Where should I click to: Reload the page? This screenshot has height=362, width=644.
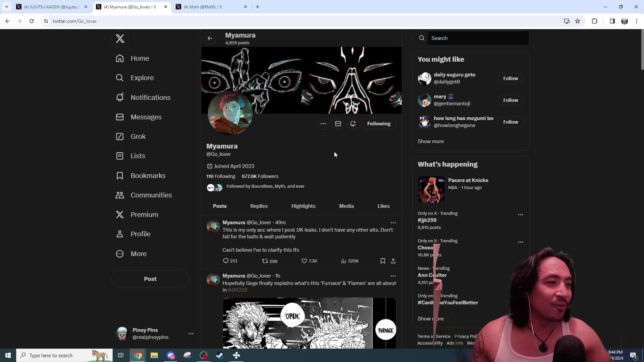[x=32, y=21]
